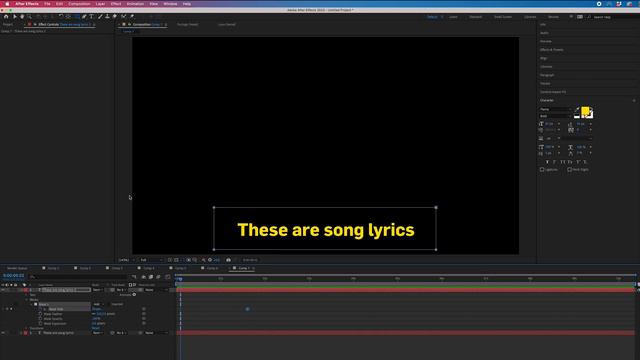Switch to the Standard workspace

coord(476,17)
